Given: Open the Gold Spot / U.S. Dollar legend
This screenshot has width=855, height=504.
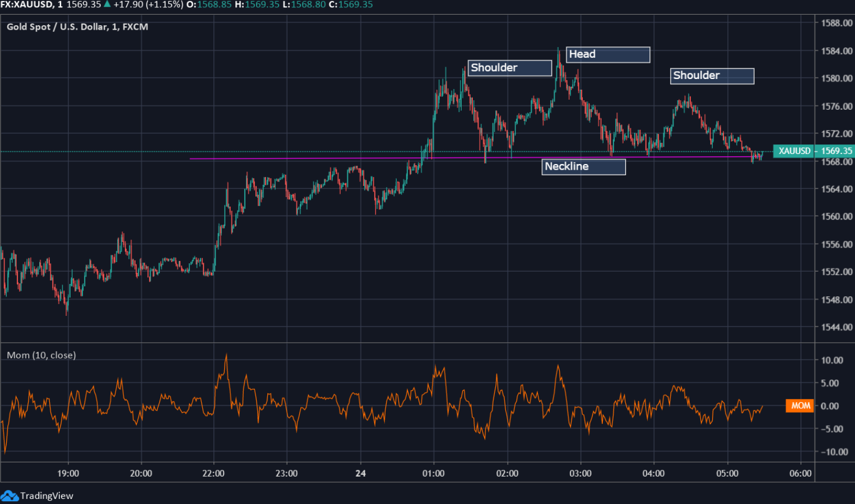Looking at the screenshot, I should [77, 27].
